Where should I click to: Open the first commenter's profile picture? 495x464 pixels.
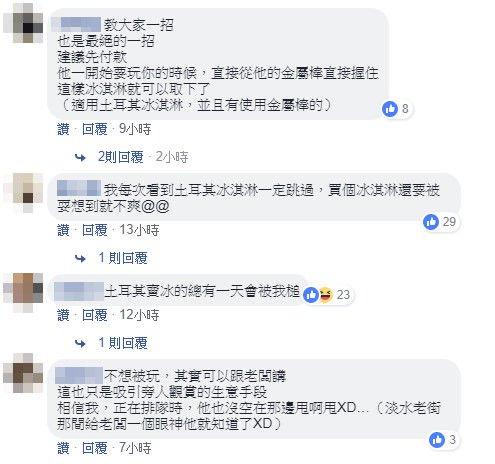24,24
